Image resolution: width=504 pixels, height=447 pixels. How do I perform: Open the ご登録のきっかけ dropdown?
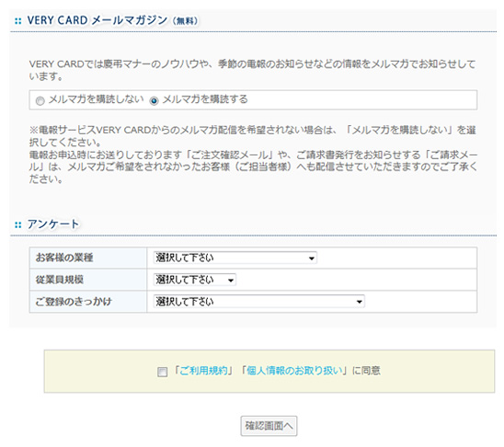coord(259,302)
